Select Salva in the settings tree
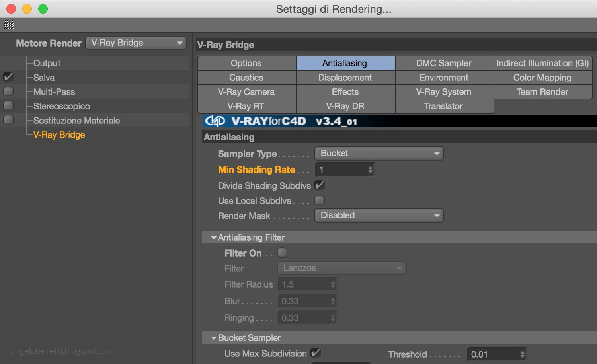The width and height of the screenshot is (597, 364). tap(44, 78)
